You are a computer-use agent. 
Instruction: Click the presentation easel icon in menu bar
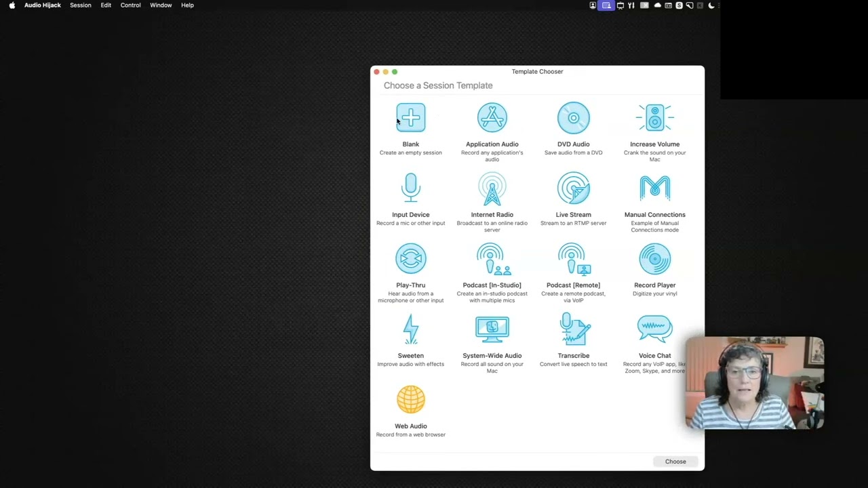(x=620, y=5)
